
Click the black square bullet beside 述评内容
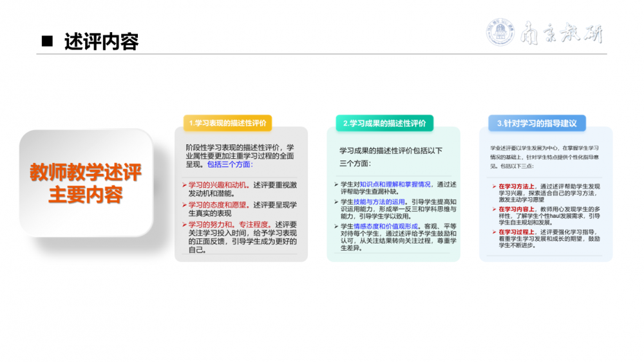(x=46, y=42)
